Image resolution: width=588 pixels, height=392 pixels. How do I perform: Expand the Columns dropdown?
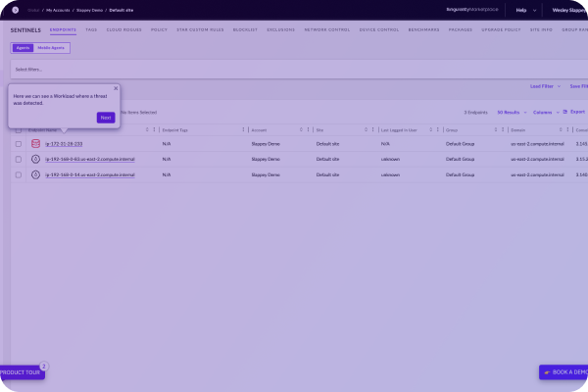tap(544, 113)
